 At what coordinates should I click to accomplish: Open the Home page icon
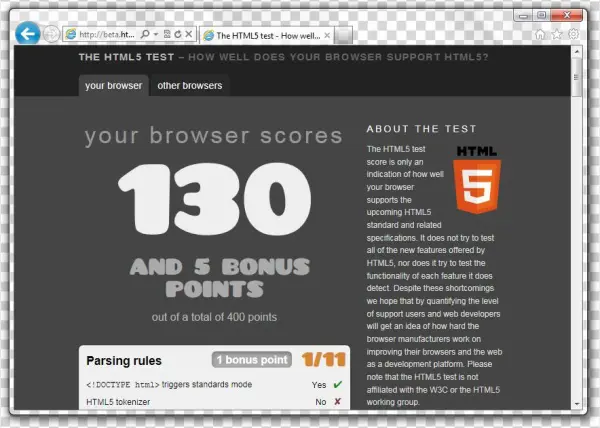tap(540, 34)
